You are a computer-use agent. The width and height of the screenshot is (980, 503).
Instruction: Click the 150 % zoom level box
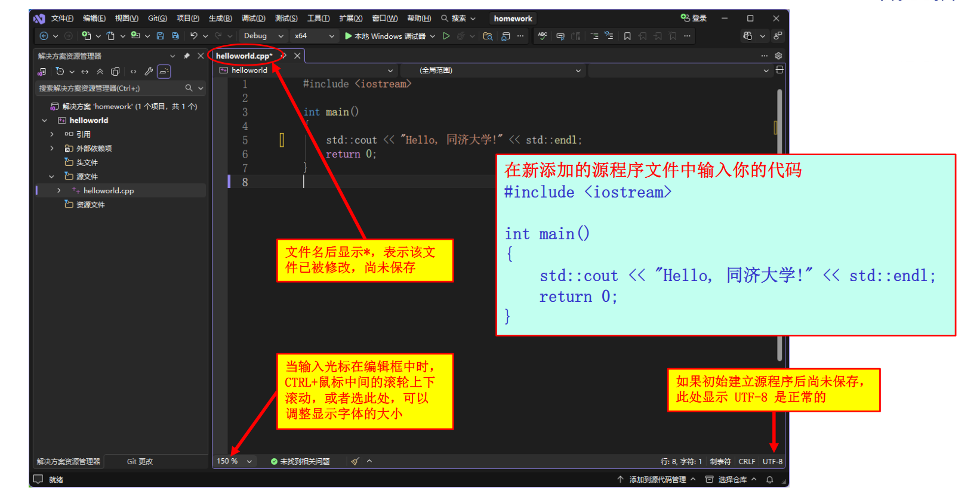[227, 461]
